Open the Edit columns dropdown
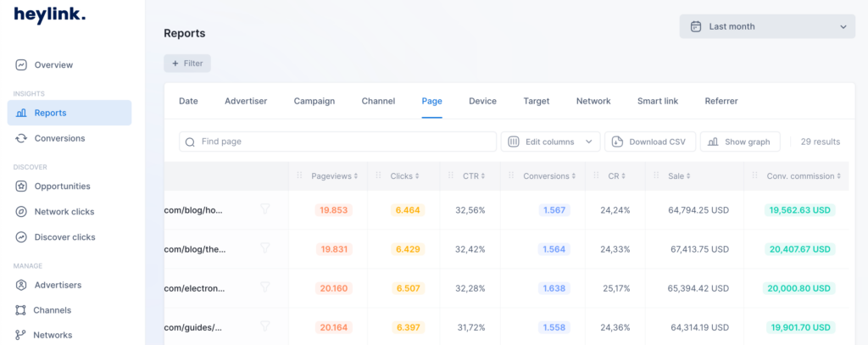This screenshot has height=345, width=868. click(x=551, y=142)
